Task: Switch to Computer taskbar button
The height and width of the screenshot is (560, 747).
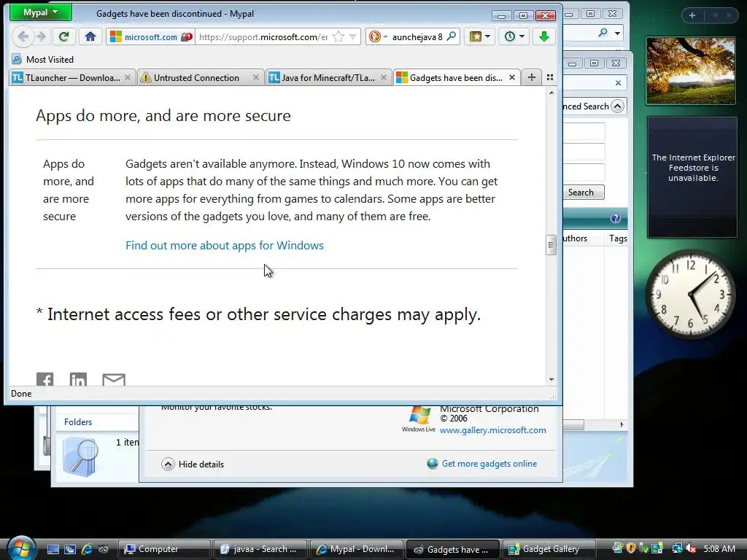Action: [164, 549]
